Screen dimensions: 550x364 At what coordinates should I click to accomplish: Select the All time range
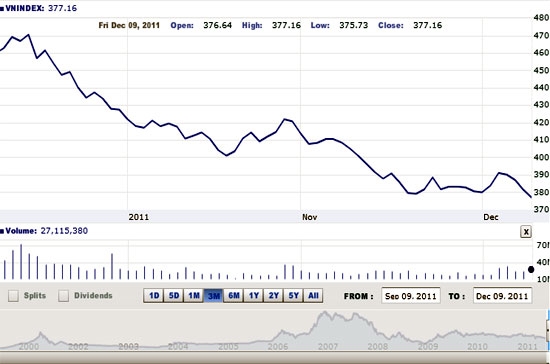(x=313, y=296)
